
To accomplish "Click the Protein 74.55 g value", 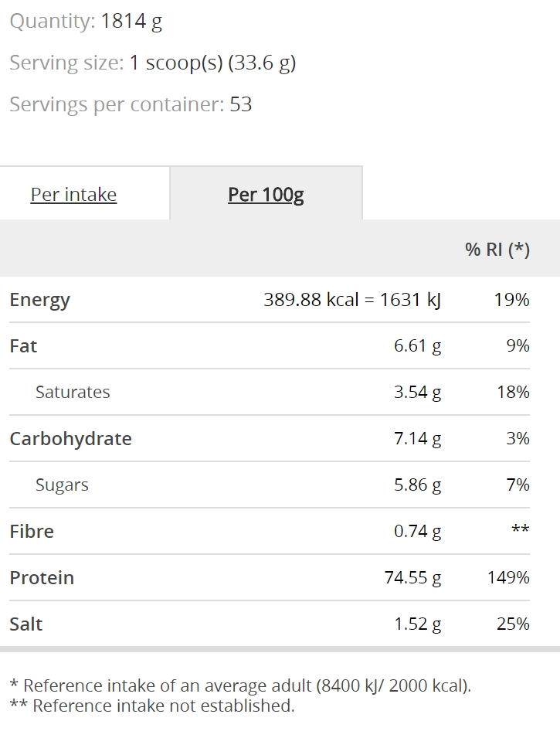I will pos(412,577).
